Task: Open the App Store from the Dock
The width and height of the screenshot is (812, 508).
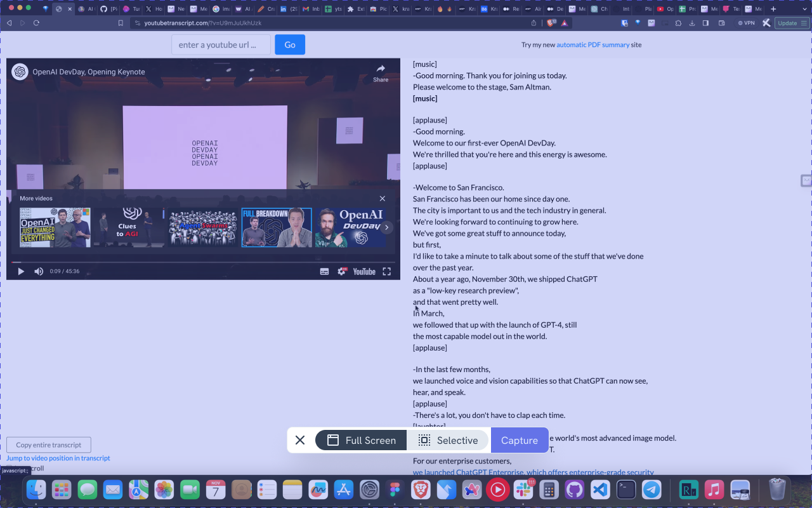Action: [x=344, y=490]
